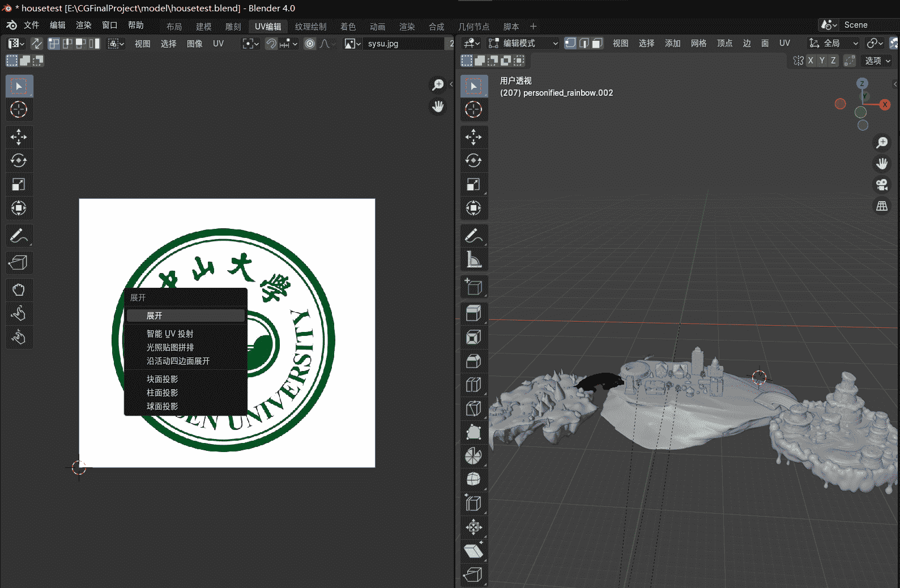Switch to vertex select mode in the 3D viewport
The image size is (900, 588).
coord(571,43)
